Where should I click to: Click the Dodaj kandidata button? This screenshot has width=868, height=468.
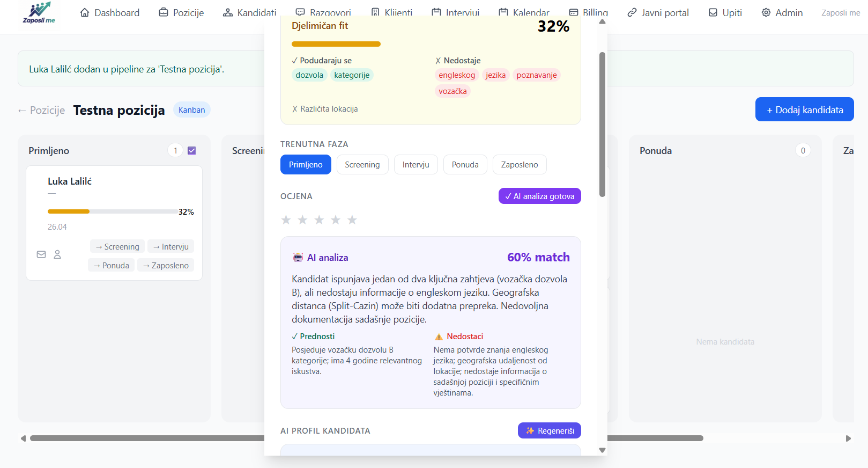[804, 109]
